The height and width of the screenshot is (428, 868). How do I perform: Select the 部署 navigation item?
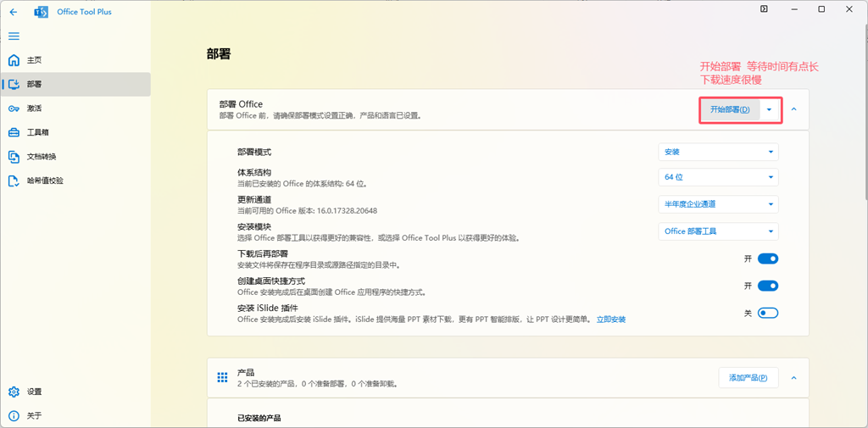click(x=75, y=84)
